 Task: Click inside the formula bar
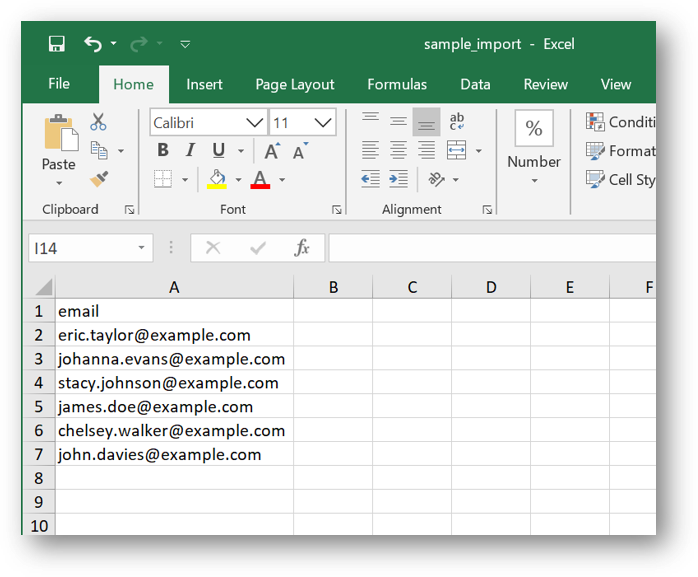pos(492,248)
